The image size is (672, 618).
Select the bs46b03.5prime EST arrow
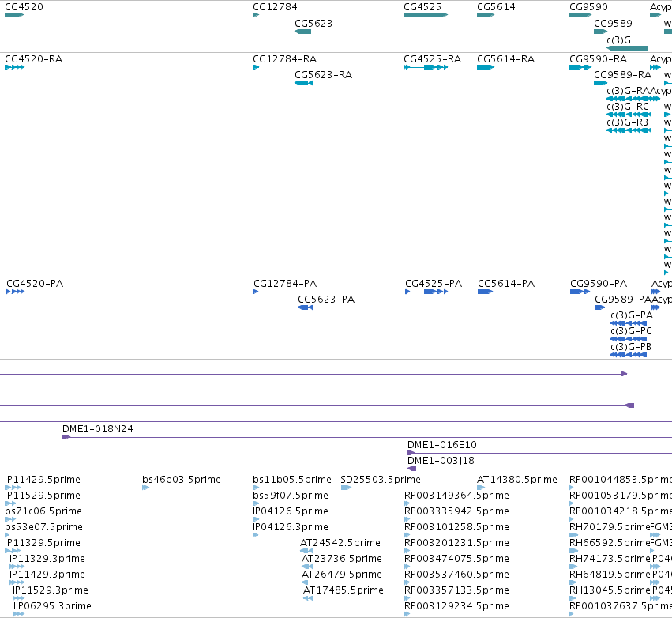click(x=146, y=488)
